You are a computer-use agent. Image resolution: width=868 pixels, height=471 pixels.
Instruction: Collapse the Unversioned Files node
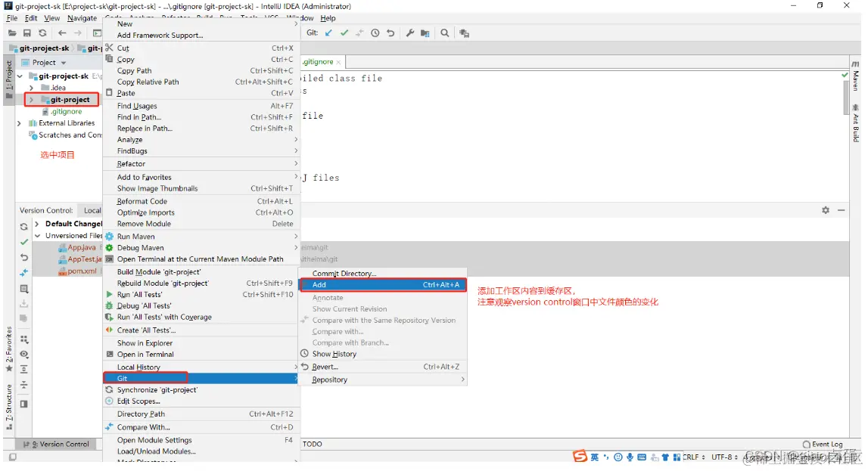37,236
